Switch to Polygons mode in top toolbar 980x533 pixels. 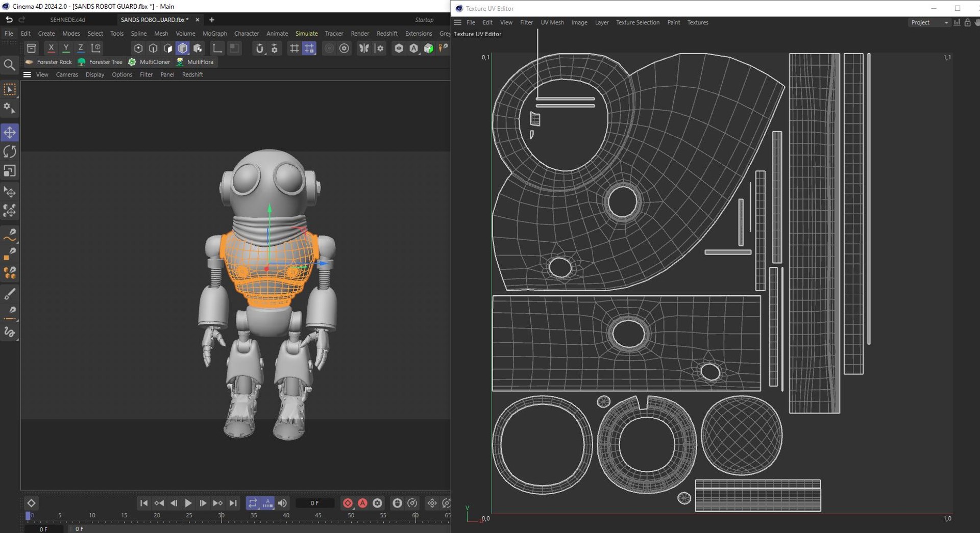[x=168, y=48]
